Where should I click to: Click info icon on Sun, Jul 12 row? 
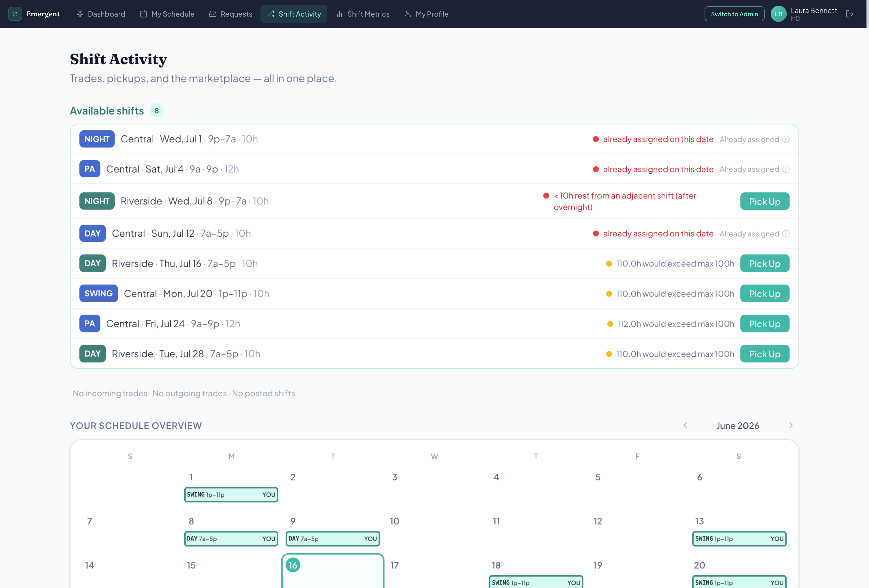[786, 234]
